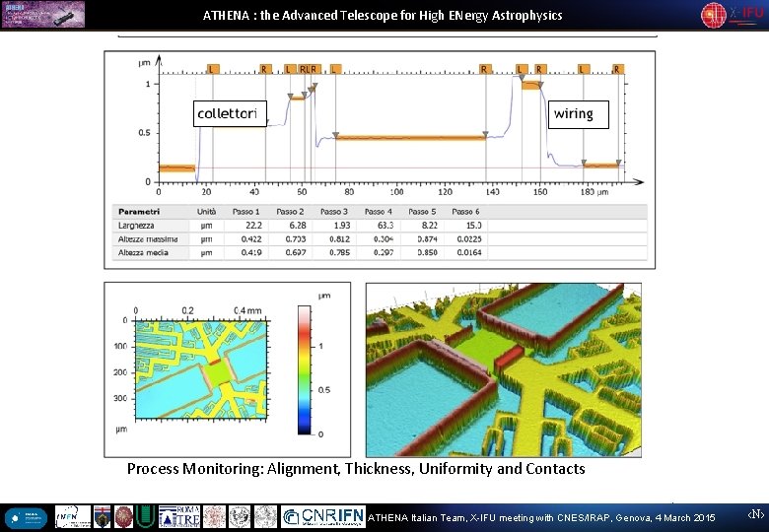Click the orange band at the profile origin
This screenshot has height=532, width=769.
point(176,168)
